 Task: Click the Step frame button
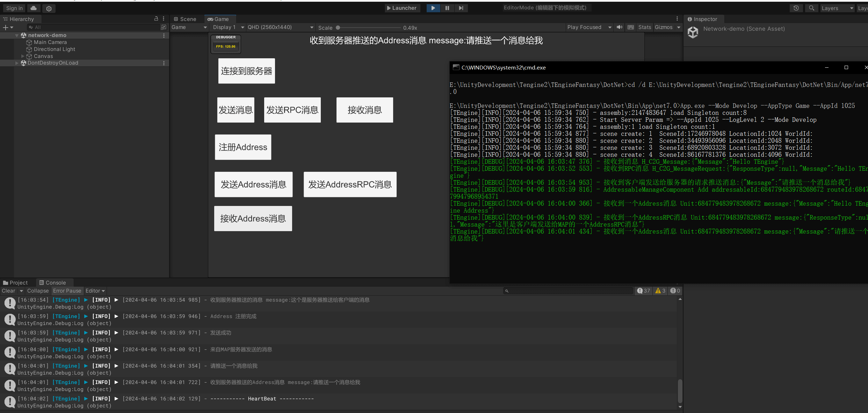pyautogui.click(x=461, y=8)
